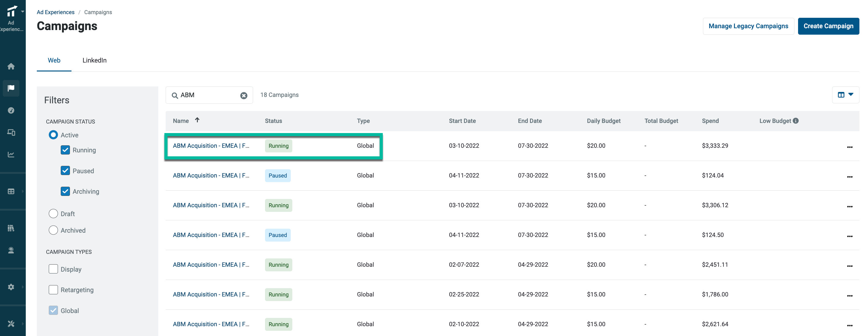Screen dimensions: 868x336
Task: Show the Low Budget info tooltip icon
Action: [x=796, y=121]
